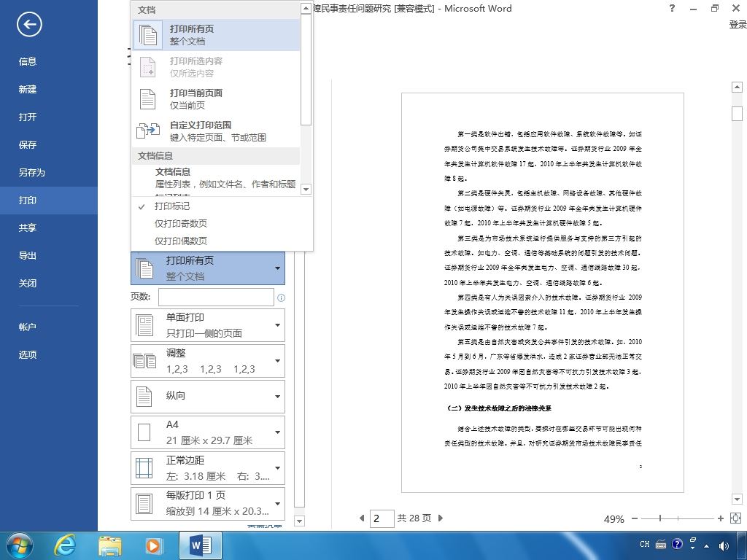The height and width of the screenshot is (560, 747).
Task: Click the page number info icon
Action: tap(281, 297)
